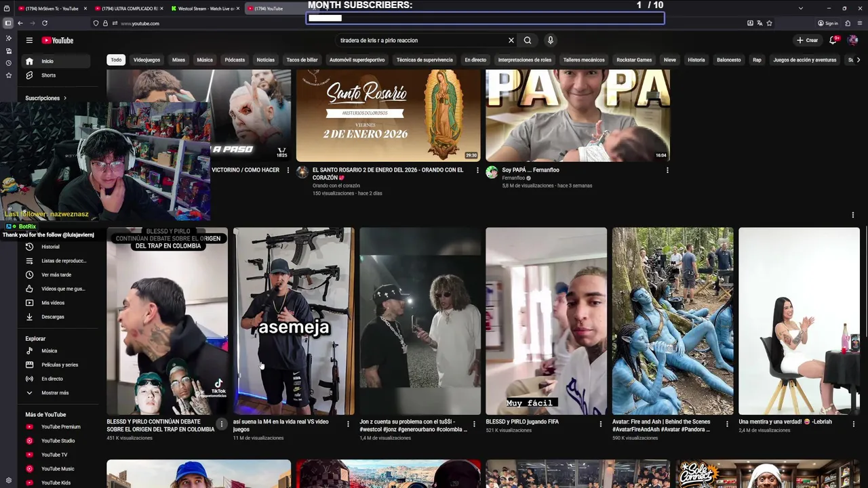Open Ver más tarde in the sidebar
Viewport: 868px width, 488px height.
(x=57, y=274)
